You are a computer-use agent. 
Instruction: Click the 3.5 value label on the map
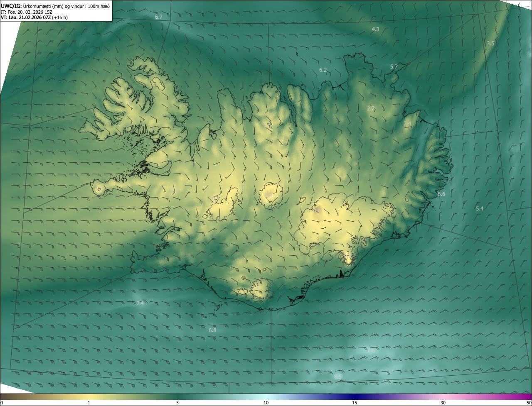[490, 43]
